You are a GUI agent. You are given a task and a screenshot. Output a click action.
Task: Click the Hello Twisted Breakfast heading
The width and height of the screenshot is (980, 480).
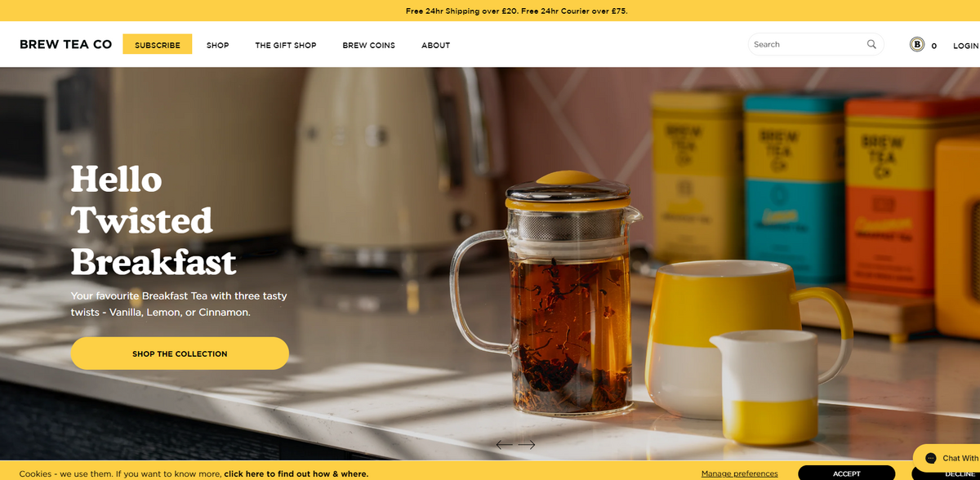154,220
